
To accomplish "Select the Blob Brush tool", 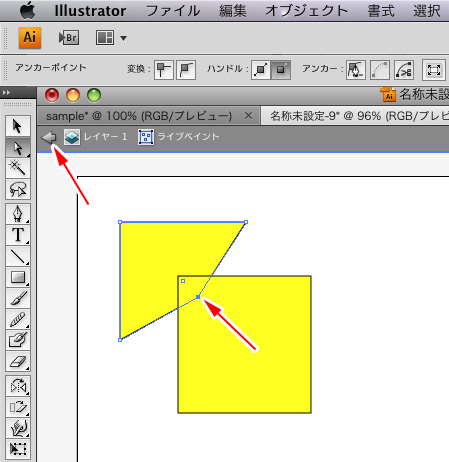I will tap(18, 340).
